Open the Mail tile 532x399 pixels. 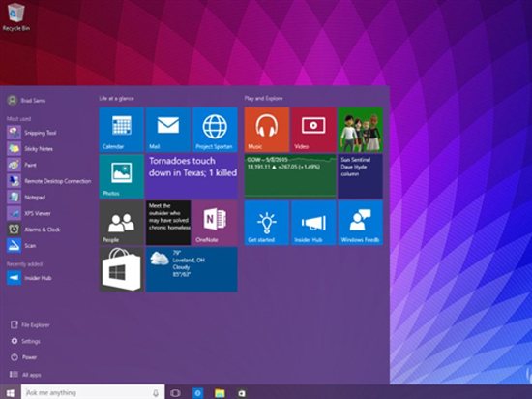click(x=168, y=130)
